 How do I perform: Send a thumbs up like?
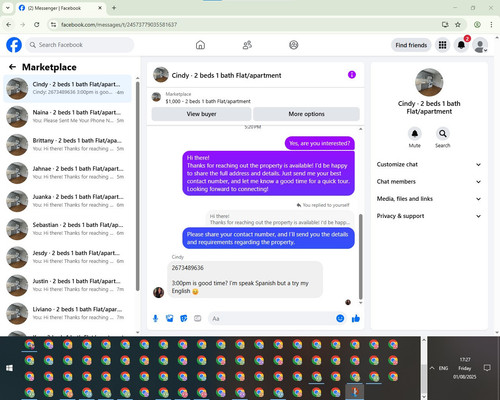tap(356, 319)
